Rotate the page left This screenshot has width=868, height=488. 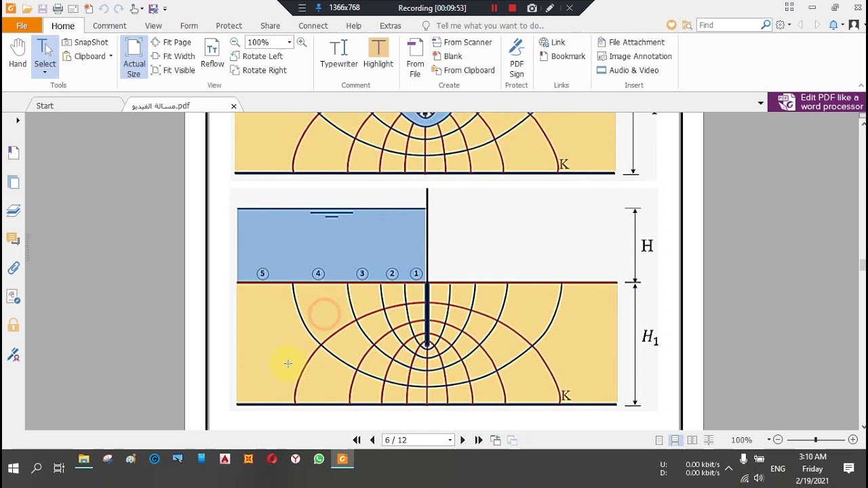[256, 56]
